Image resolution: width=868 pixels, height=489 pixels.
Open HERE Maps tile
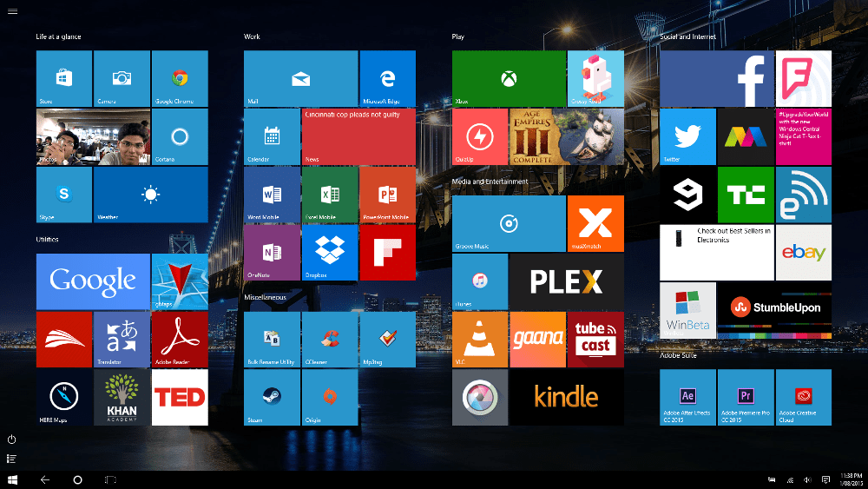pos(64,398)
